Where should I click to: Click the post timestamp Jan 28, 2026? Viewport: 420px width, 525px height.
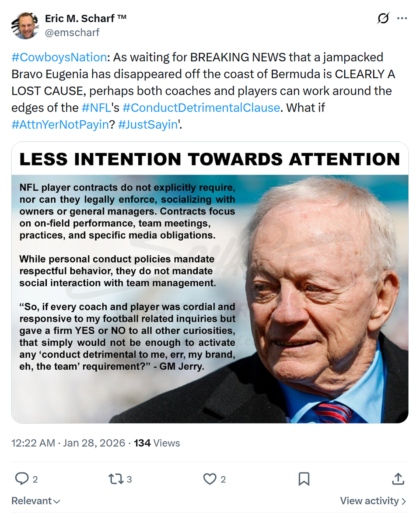tap(94, 443)
